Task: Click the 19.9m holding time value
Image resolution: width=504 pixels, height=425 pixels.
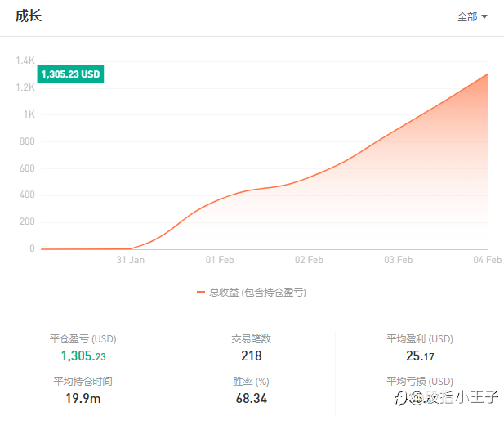Action: coord(83,399)
